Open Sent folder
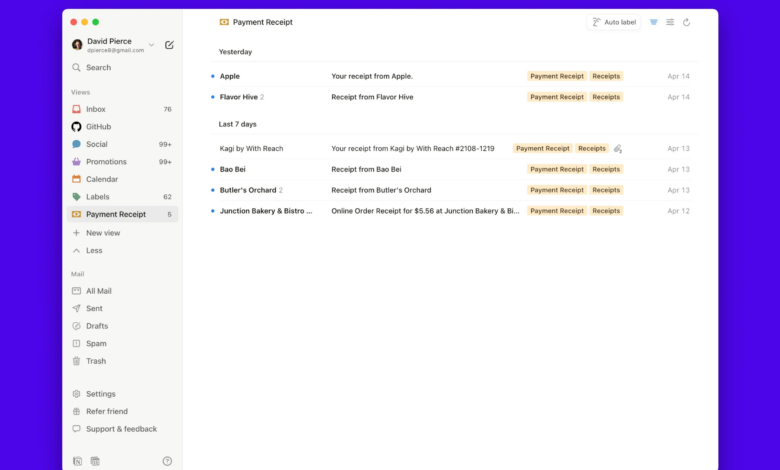 [x=122, y=308]
